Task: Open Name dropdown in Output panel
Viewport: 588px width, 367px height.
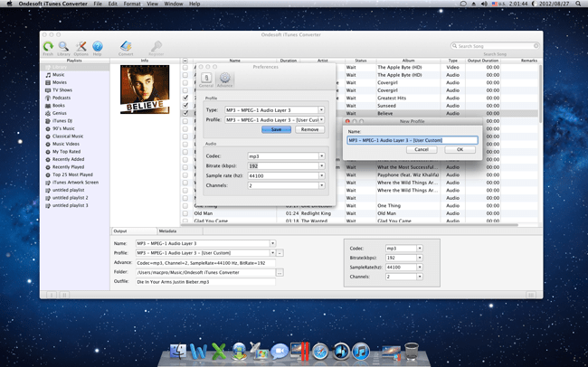Action: tap(272, 243)
